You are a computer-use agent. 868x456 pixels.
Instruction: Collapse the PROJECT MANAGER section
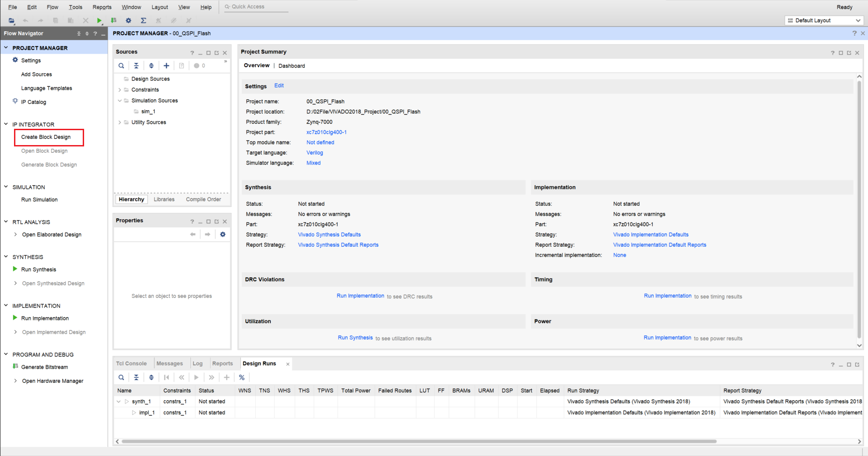click(6, 47)
